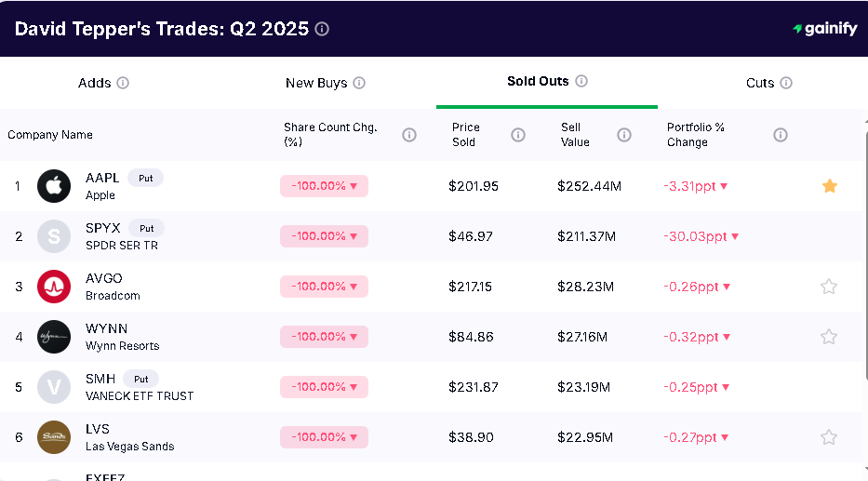Click the info icon next to New Buys
Screen dimensions: 868x481
(359, 83)
